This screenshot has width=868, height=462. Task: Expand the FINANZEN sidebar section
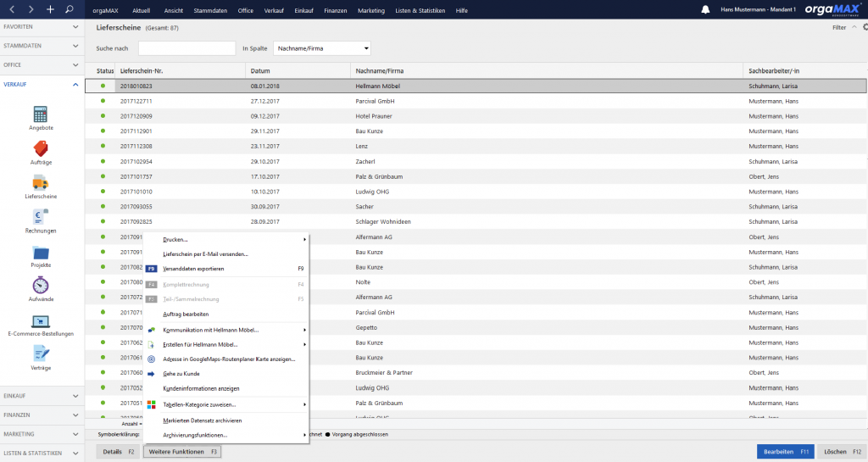pyautogui.click(x=42, y=415)
